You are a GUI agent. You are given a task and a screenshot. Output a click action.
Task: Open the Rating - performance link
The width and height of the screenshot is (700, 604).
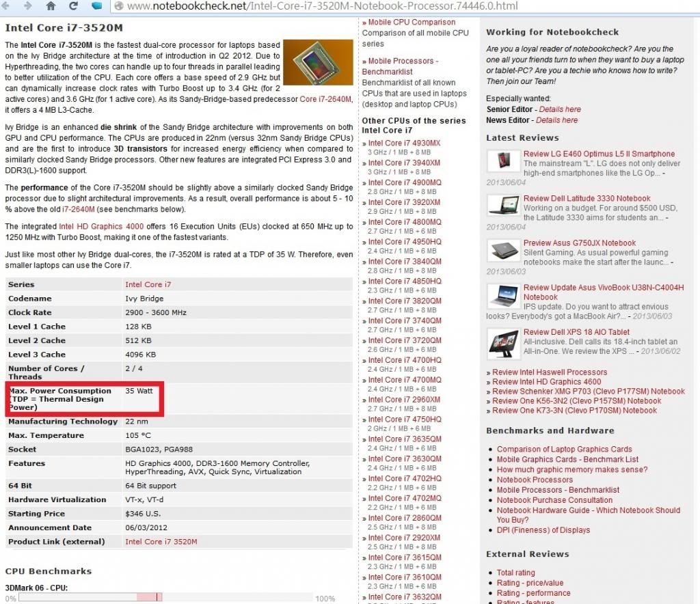(x=533, y=593)
